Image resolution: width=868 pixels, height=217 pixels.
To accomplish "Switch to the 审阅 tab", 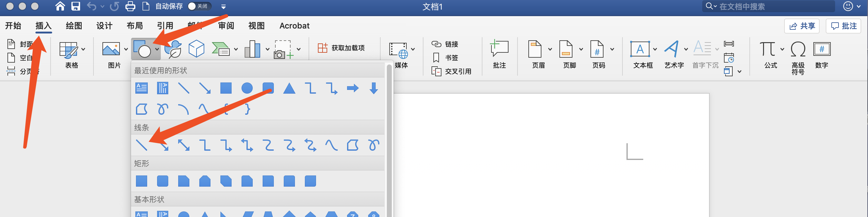I will pos(226,25).
